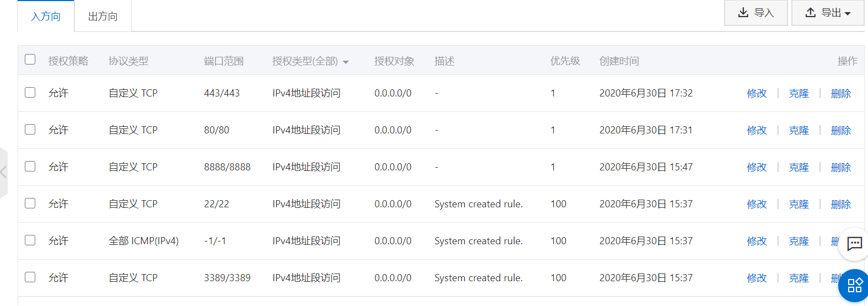868x306 pixels.
Task: Switch to the 入方向 tab
Action: pyautogui.click(x=46, y=17)
